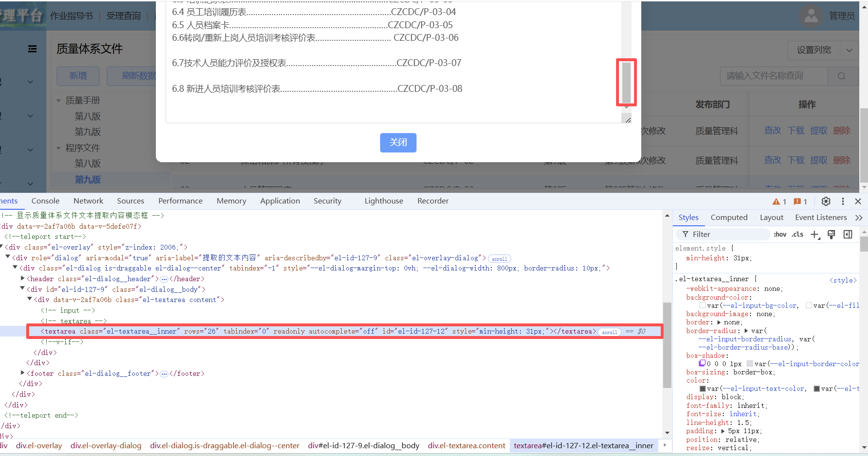Collapse the 质量手册 tree node
This screenshot has width=868, height=456.
[x=59, y=101]
